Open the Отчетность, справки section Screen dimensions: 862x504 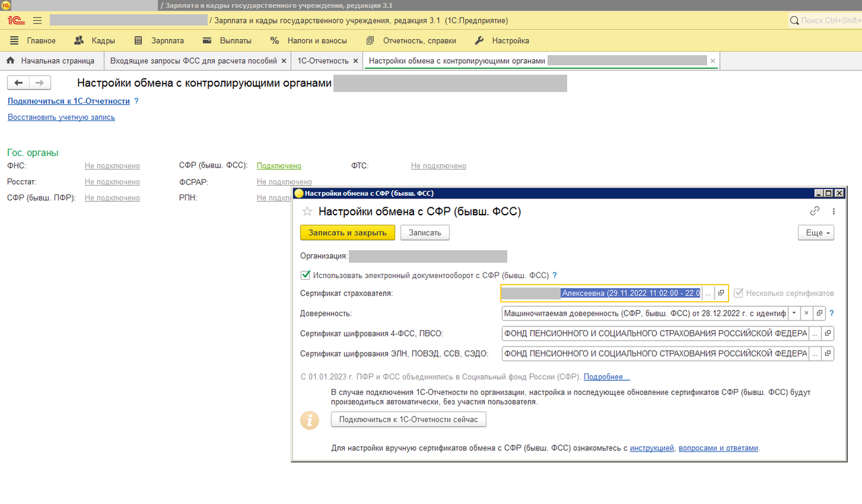coord(411,40)
